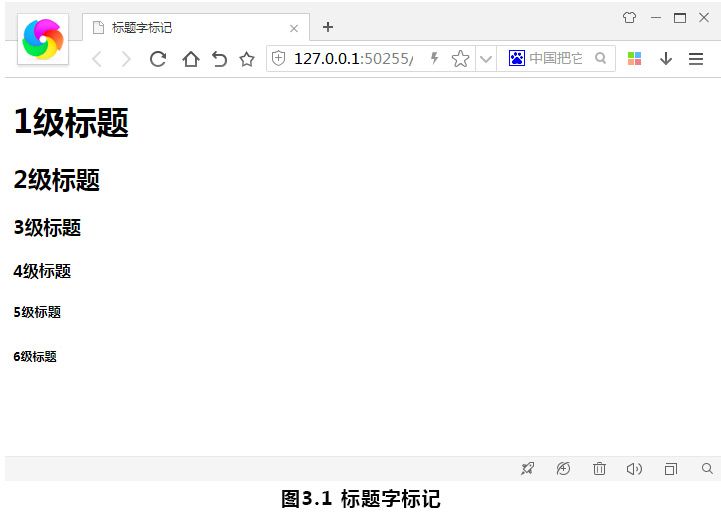Click the 1级标题 heading
721x514 pixels.
tap(71, 123)
